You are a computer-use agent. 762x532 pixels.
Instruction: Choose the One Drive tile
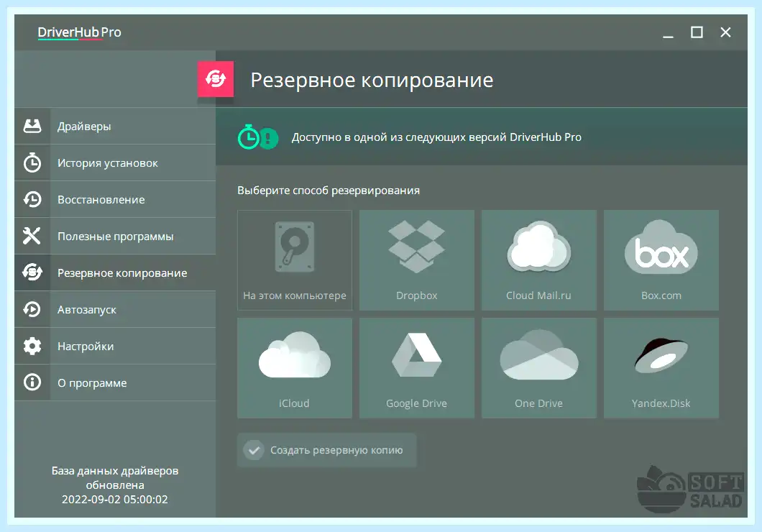pyautogui.click(x=539, y=368)
